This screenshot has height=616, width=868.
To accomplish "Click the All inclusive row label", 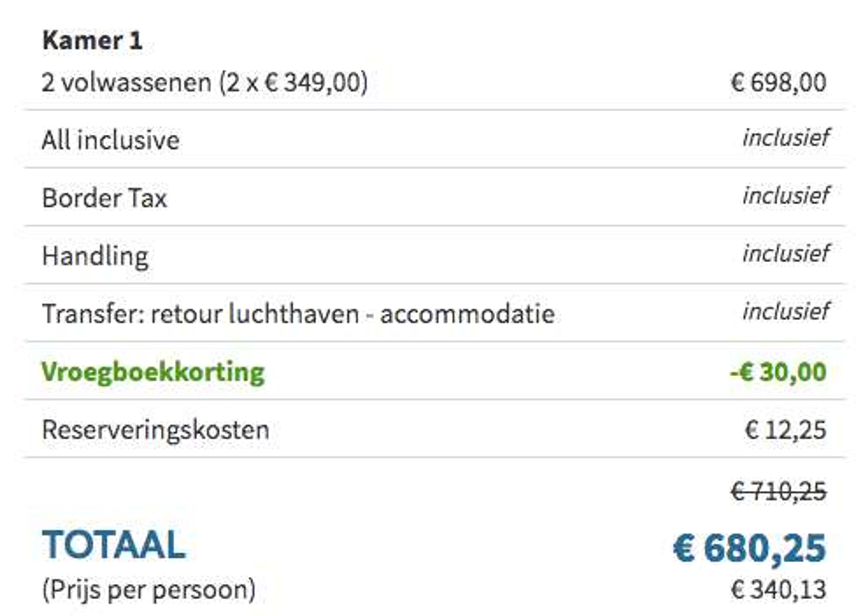I will click(x=111, y=140).
